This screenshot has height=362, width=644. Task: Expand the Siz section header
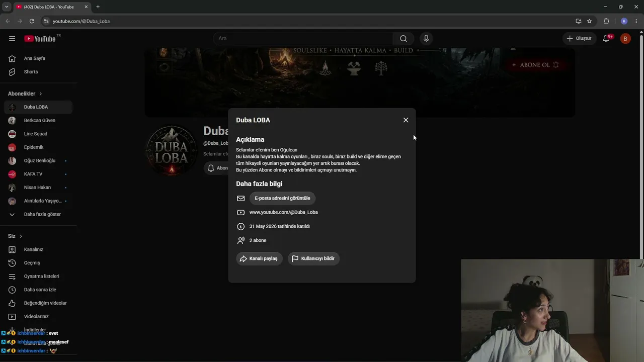coord(15,236)
